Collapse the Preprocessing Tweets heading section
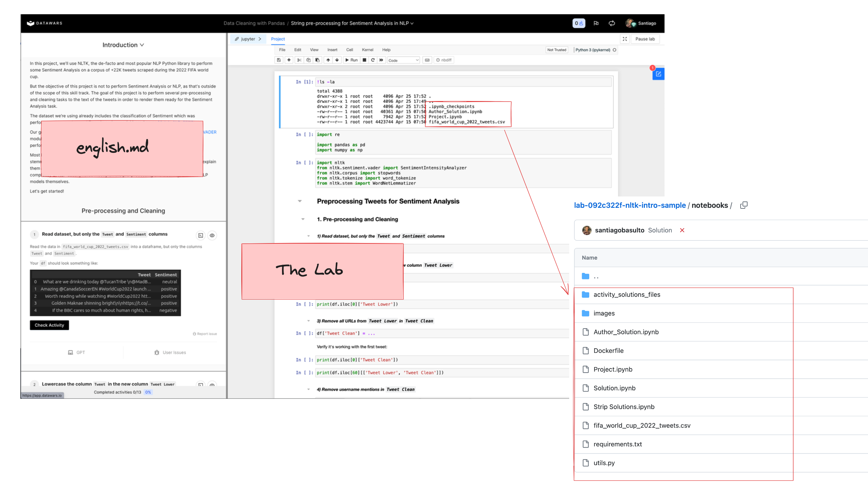 [x=299, y=201]
